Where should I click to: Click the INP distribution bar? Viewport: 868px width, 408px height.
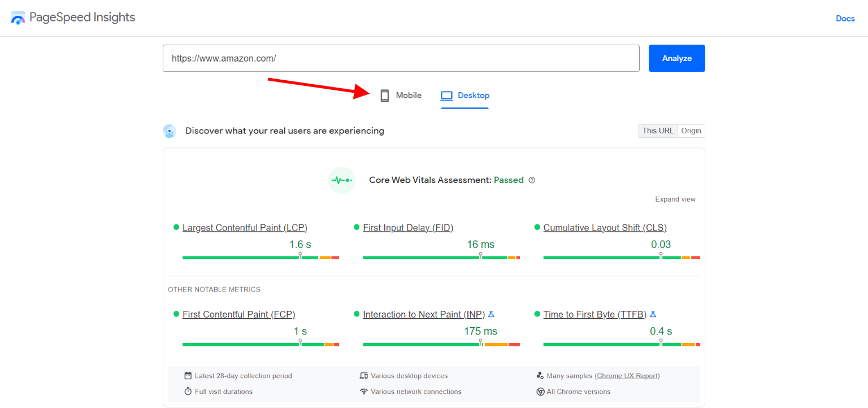click(441, 344)
